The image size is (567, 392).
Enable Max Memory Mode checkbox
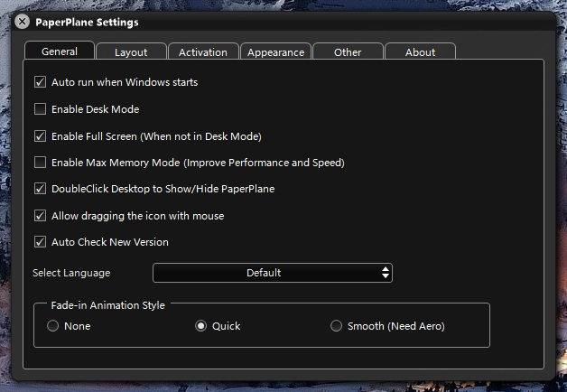tap(40, 163)
